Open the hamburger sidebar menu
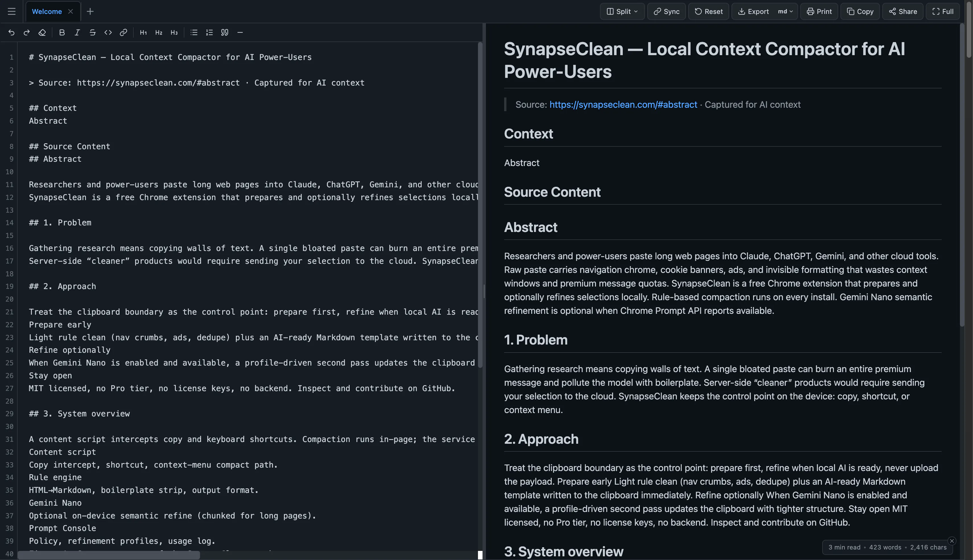The image size is (973, 560). pyautogui.click(x=12, y=12)
